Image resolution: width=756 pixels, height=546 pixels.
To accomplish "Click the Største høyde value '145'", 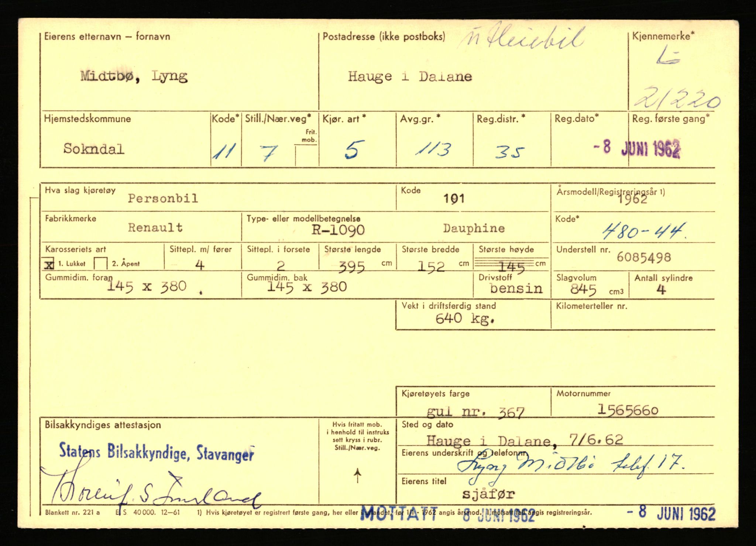I will click(511, 267).
